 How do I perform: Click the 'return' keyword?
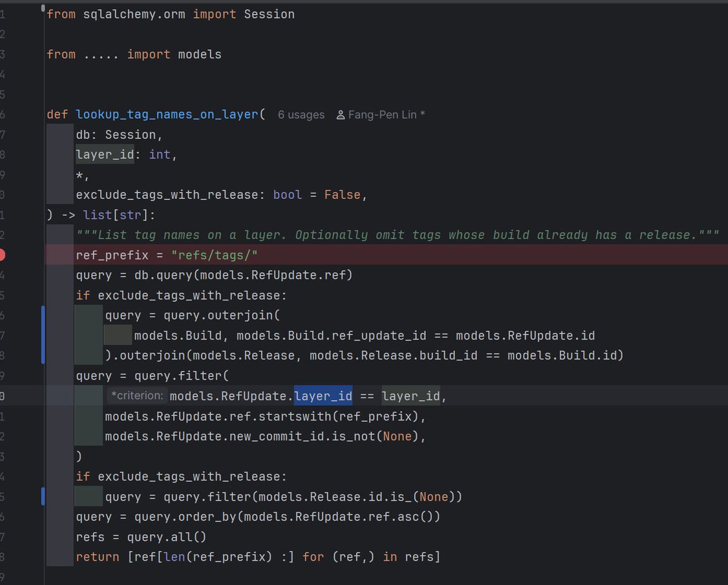click(98, 557)
